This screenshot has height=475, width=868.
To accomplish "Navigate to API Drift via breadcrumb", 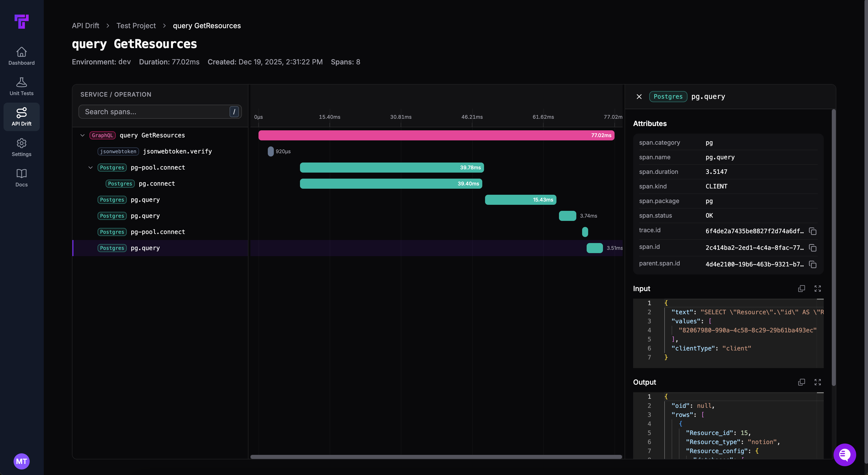I will point(85,26).
